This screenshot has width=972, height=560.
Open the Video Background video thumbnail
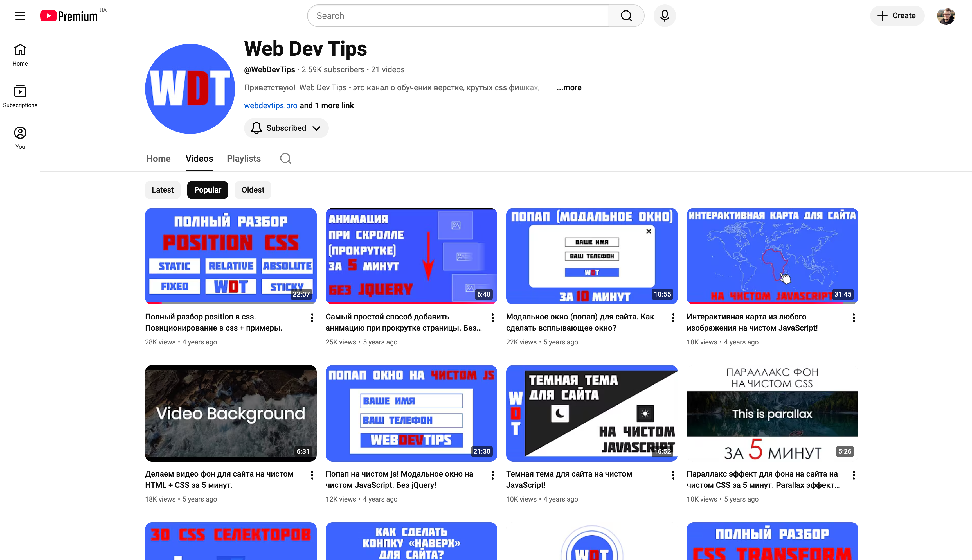click(231, 413)
